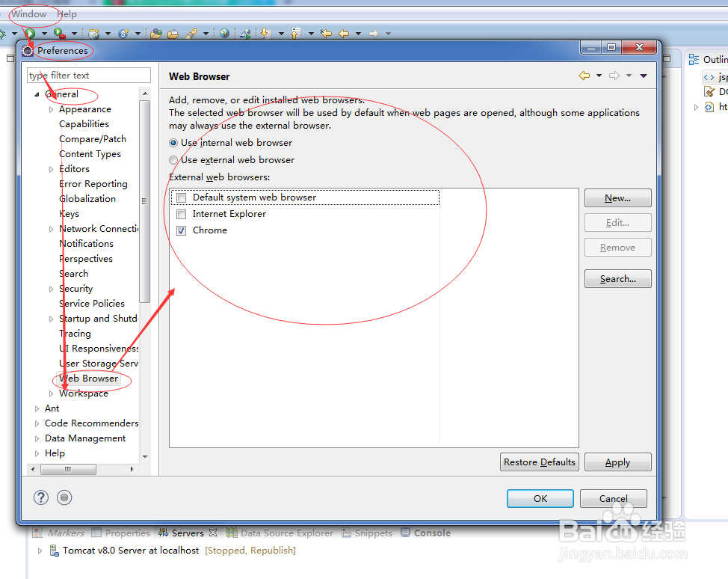Click the preferences tree vertical scrollbar thumb
The image size is (728, 579).
pyautogui.click(x=145, y=202)
